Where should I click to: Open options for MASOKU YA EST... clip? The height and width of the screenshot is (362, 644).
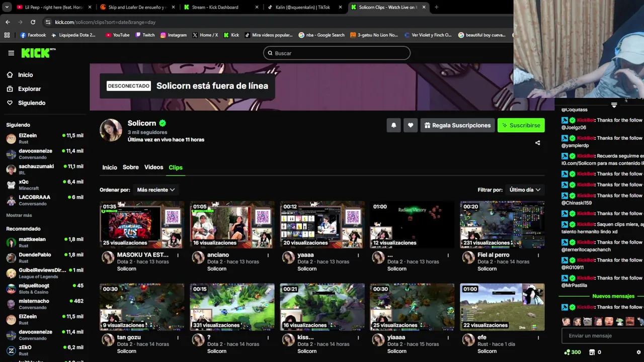178,255
